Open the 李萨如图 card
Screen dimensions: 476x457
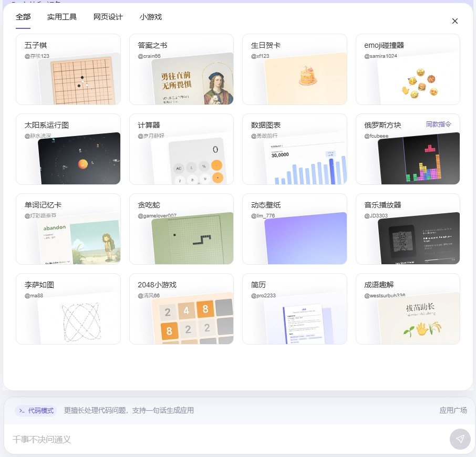click(x=68, y=309)
